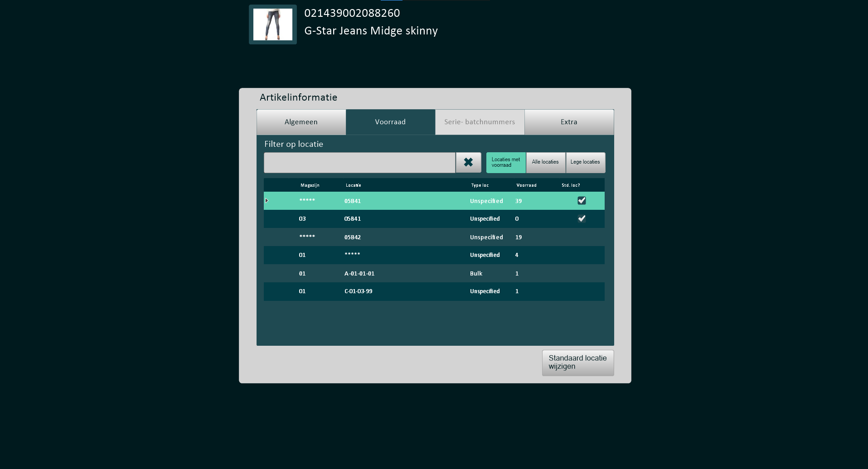Click the jeans product thumbnail
The height and width of the screenshot is (469, 868).
[x=272, y=24]
